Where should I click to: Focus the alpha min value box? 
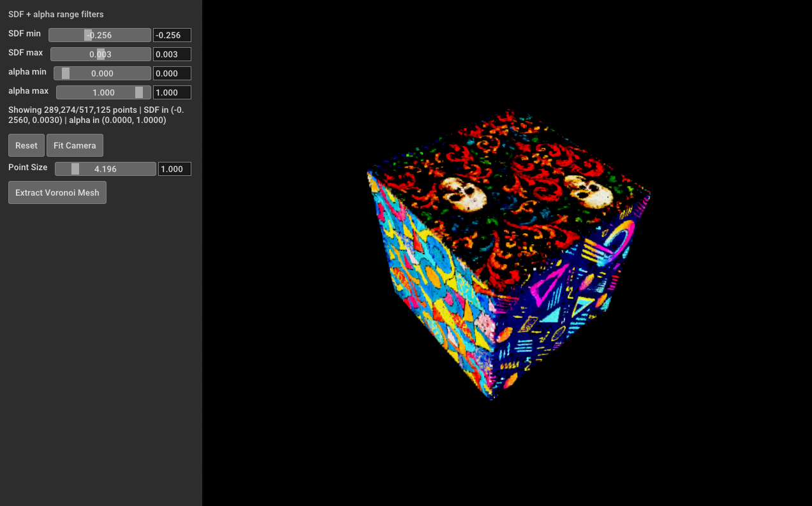coord(172,73)
